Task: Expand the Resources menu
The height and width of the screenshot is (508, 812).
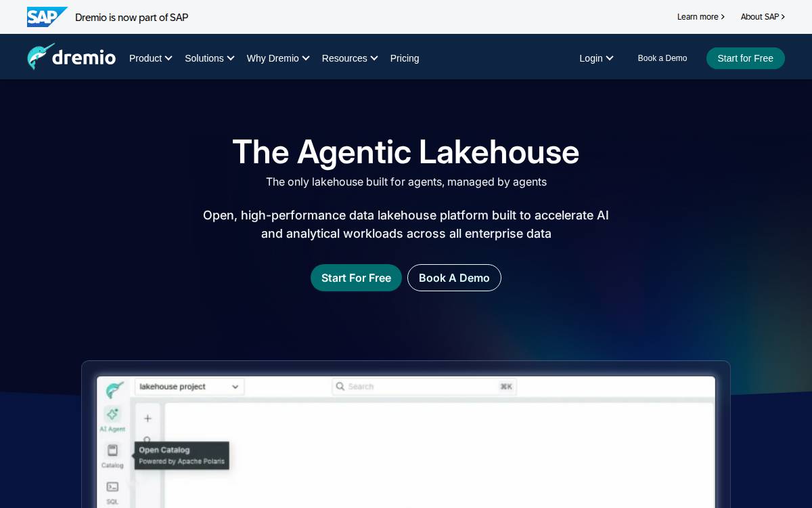Action: coord(350,58)
